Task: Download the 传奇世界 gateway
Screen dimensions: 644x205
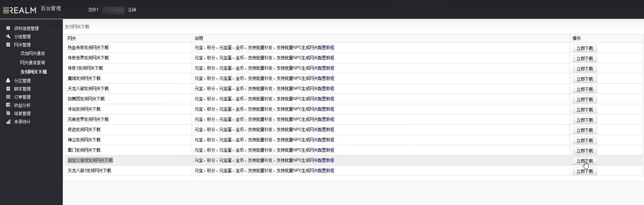Action: [x=585, y=58]
